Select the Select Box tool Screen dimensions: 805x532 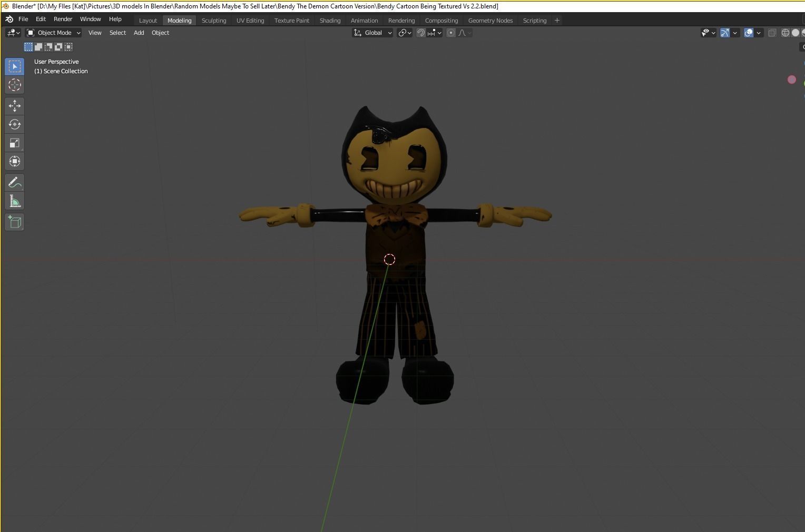click(14, 66)
